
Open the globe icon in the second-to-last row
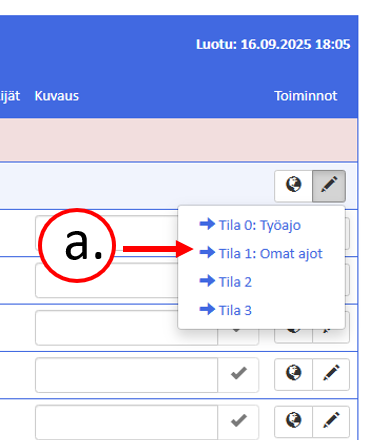pyautogui.click(x=293, y=374)
